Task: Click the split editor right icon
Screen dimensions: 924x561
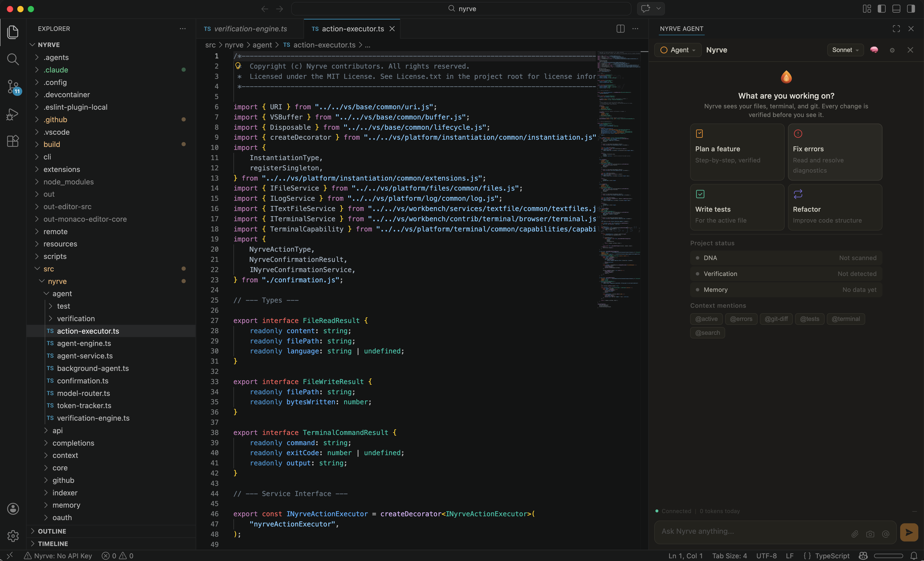Action: click(x=620, y=29)
